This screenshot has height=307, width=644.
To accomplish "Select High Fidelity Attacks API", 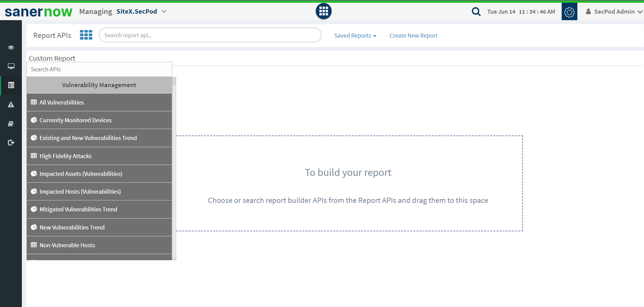I will tap(99, 156).
